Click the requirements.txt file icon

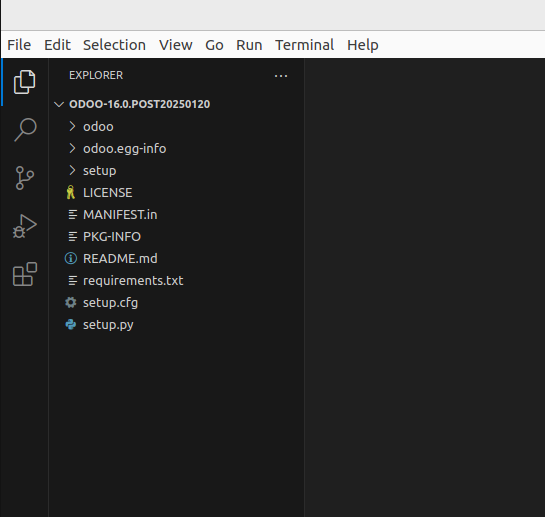coord(73,281)
